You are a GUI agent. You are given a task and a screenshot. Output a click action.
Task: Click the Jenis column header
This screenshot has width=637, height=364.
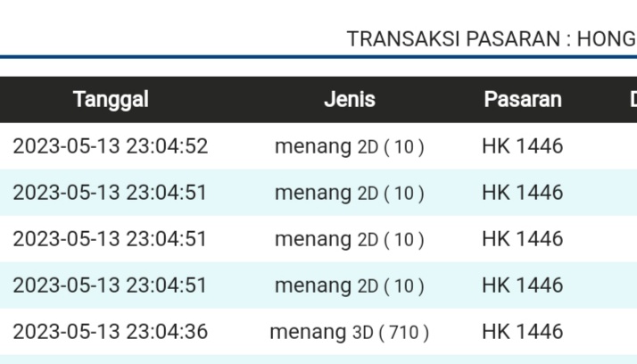pos(349,100)
